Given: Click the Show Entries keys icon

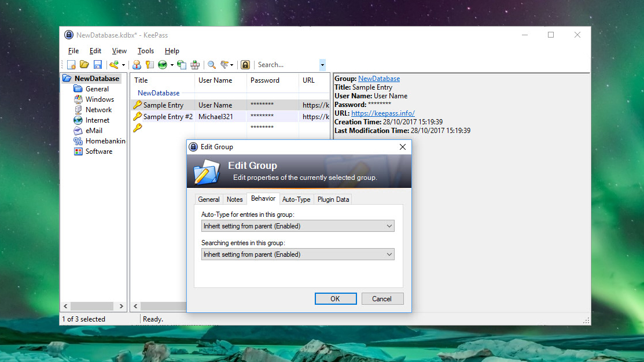Looking at the screenshot, I should (225, 64).
